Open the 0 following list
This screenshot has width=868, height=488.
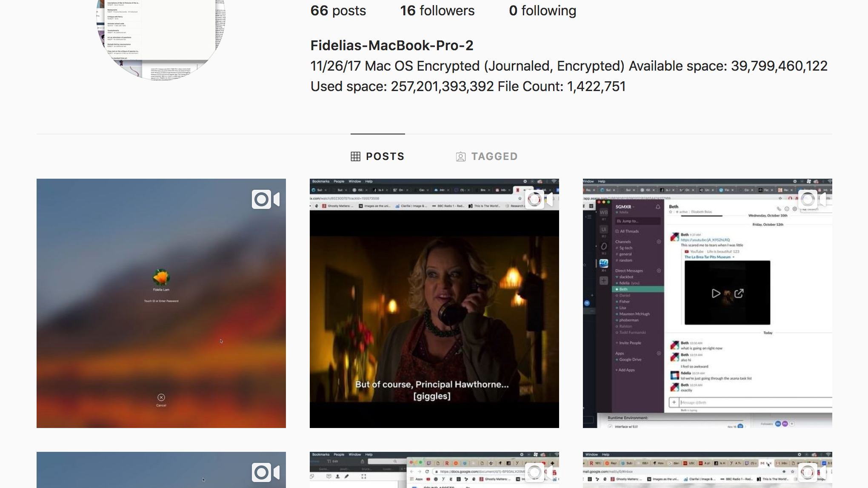pyautogui.click(x=542, y=11)
